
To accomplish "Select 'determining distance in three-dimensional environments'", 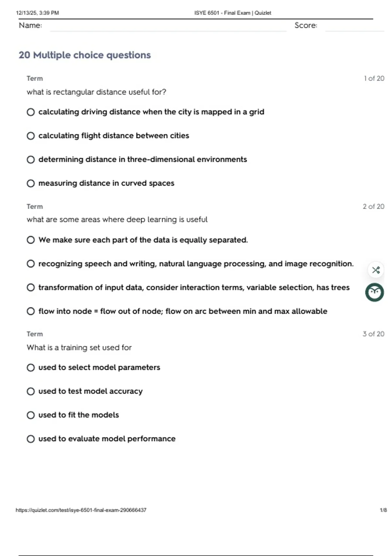I will click(31, 160).
